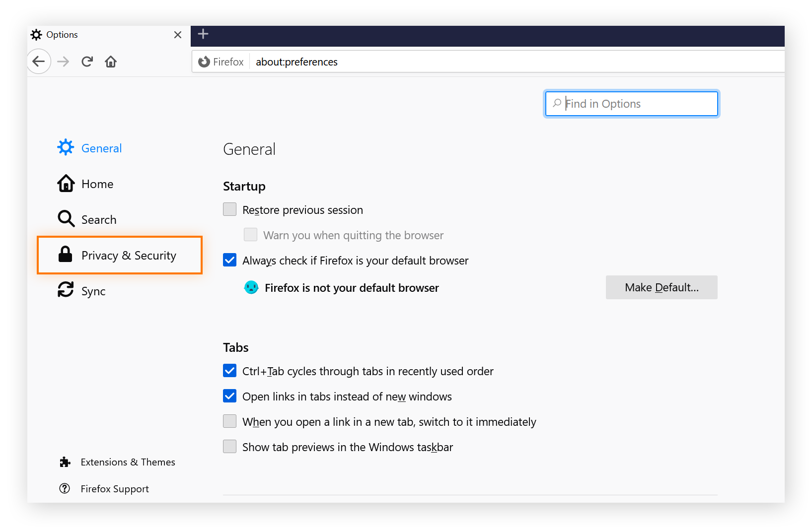Open Search settings via the magnifier icon

66,219
